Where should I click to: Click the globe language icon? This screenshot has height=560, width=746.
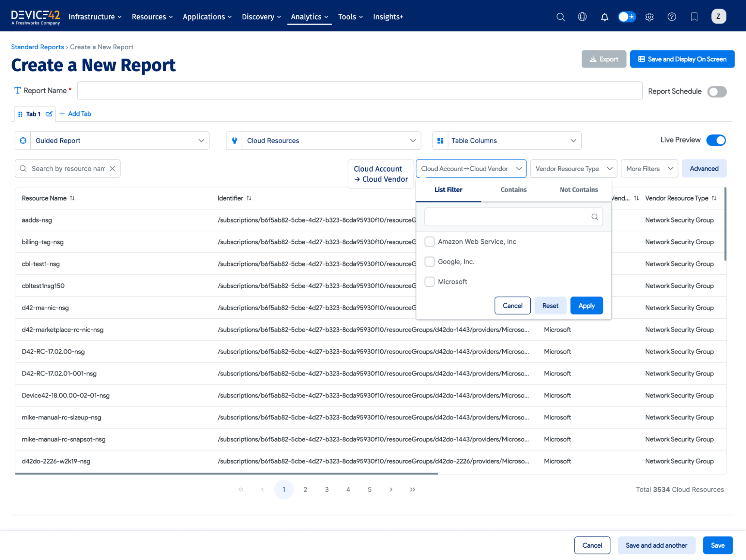(582, 17)
